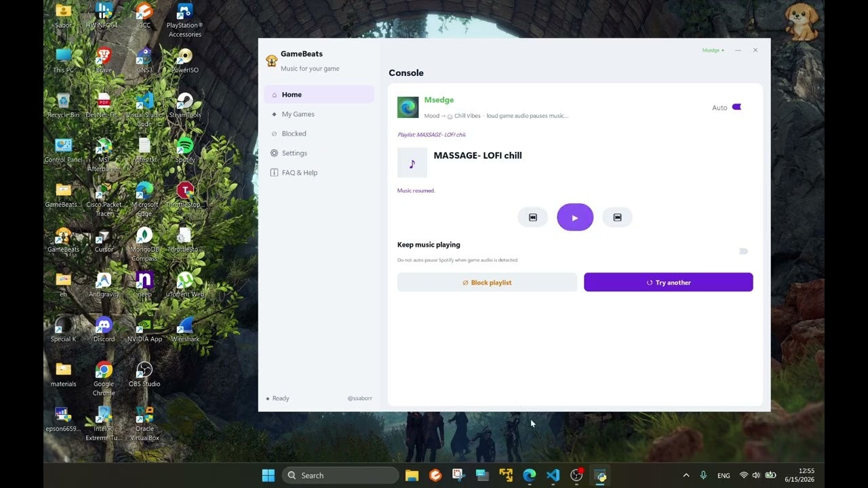Screen dimensions: 868x488
Task: Click the purple play button
Action: tap(575, 218)
